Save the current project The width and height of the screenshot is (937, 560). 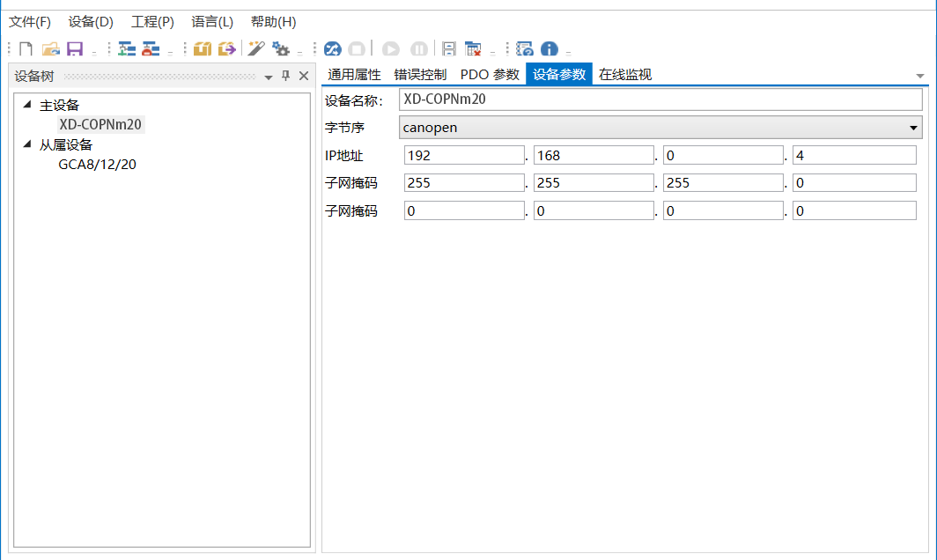[76, 49]
